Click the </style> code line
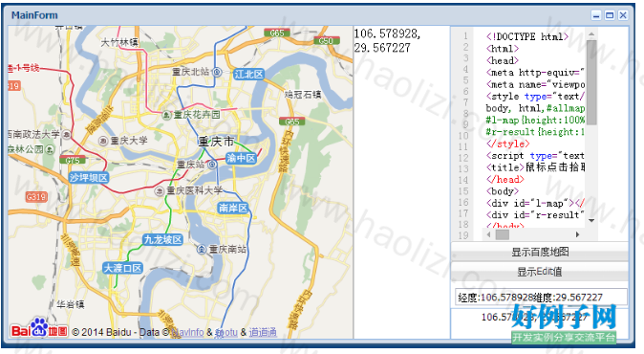The image size is (644, 354). (507, 144)
